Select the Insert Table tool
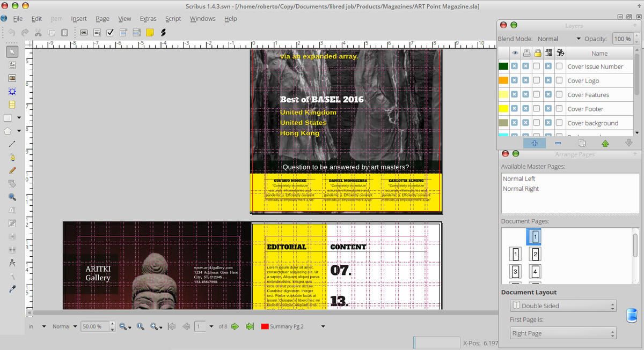The height and width of the screenshot is (350, 644). (x=12, y=105)
